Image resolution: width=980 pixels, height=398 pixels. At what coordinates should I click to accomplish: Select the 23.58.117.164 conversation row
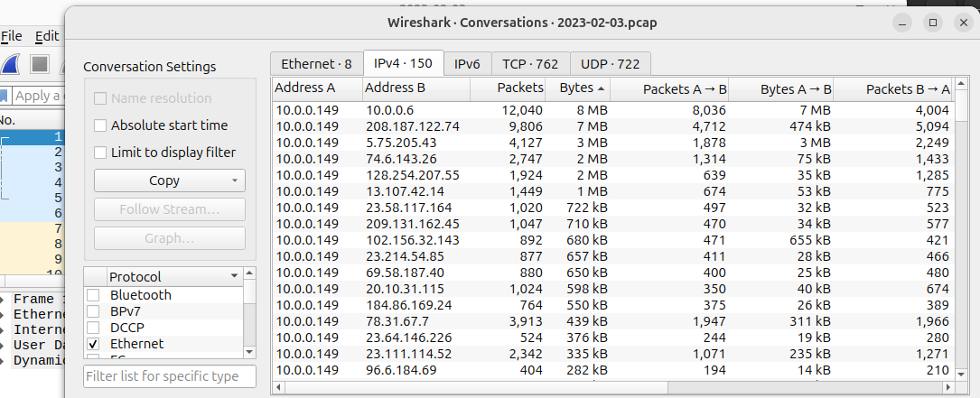point(613,208)
